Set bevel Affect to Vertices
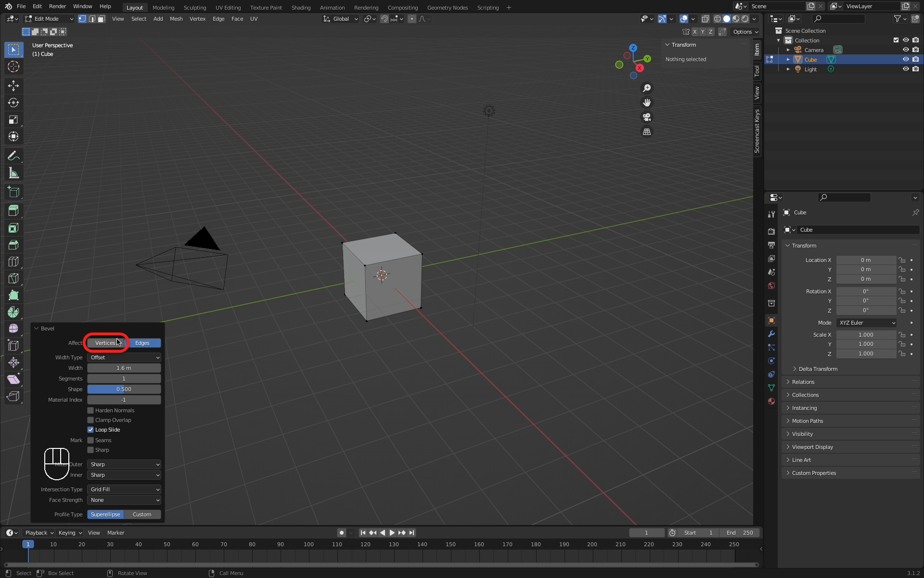Image resolution: width=924 pixels, height=578 pixels. click(105, 343)
